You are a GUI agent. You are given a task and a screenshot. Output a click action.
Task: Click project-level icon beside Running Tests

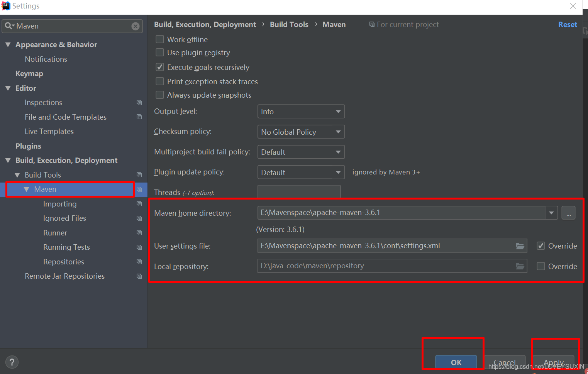(139, 247)
